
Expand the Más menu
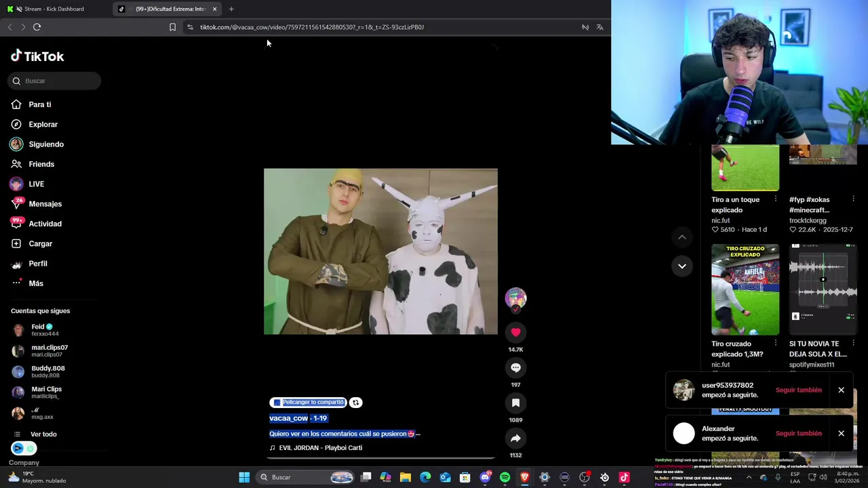(27, 283)
